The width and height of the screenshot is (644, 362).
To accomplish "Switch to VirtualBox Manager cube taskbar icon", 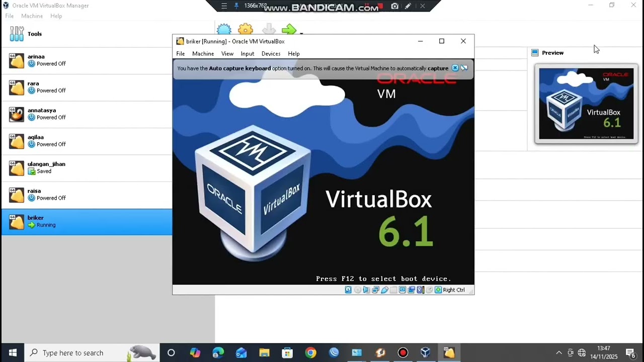I will (426, 352).
